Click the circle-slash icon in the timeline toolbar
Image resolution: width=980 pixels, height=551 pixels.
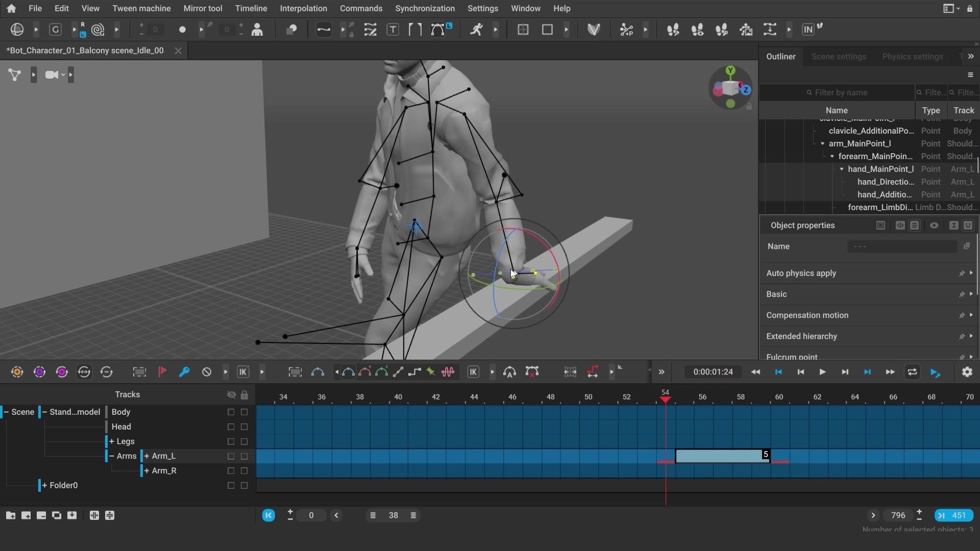(207, 372)
